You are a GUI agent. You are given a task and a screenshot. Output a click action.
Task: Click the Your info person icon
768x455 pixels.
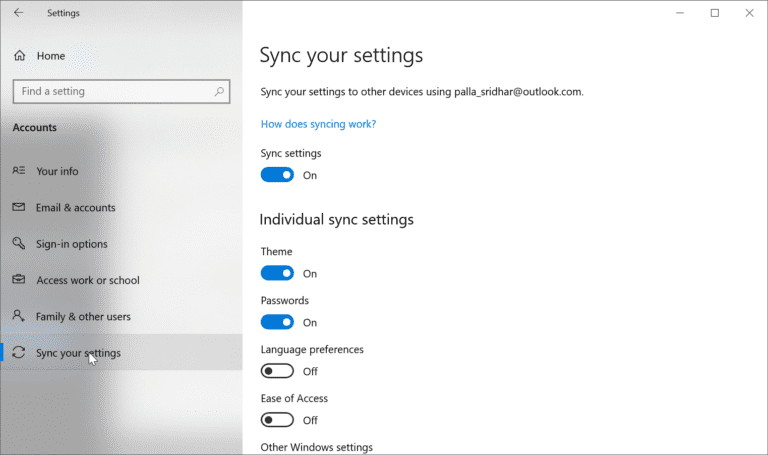point(18,171)
